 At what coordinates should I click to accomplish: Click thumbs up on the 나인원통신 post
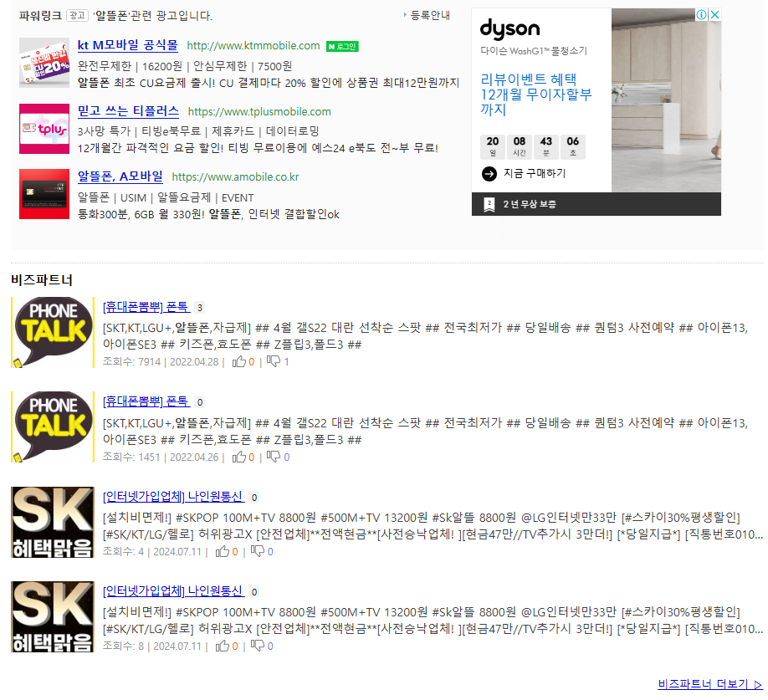coord(223,551)
